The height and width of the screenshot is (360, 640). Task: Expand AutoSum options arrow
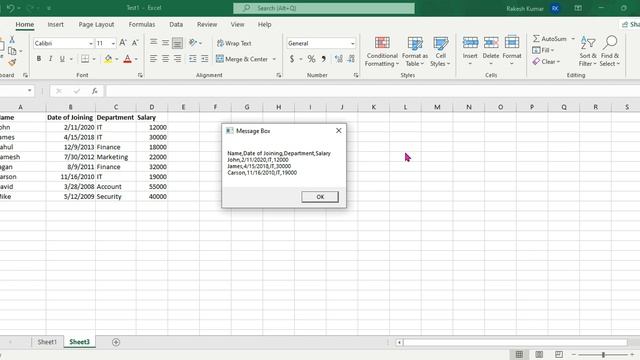point(573,39)
